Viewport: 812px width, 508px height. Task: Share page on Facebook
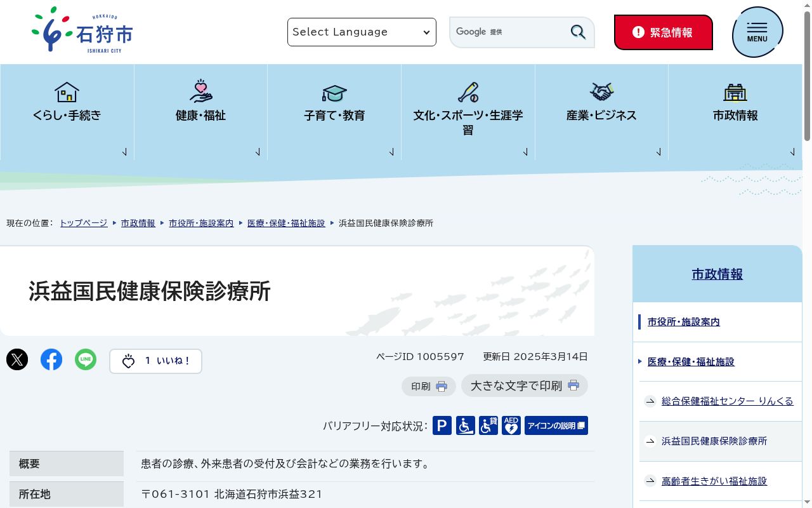tap(51, 360)
